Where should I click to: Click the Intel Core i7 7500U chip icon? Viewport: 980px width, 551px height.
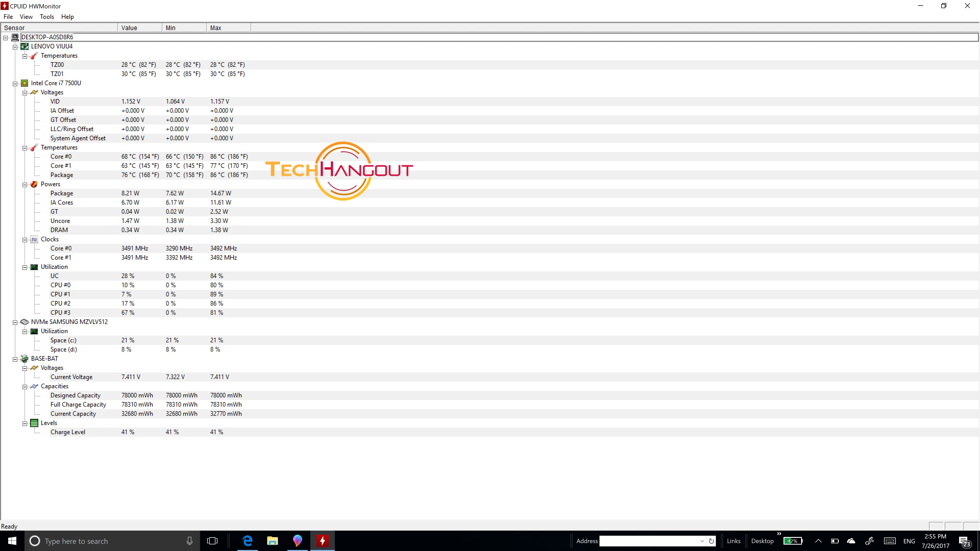(x=24, y=83)
